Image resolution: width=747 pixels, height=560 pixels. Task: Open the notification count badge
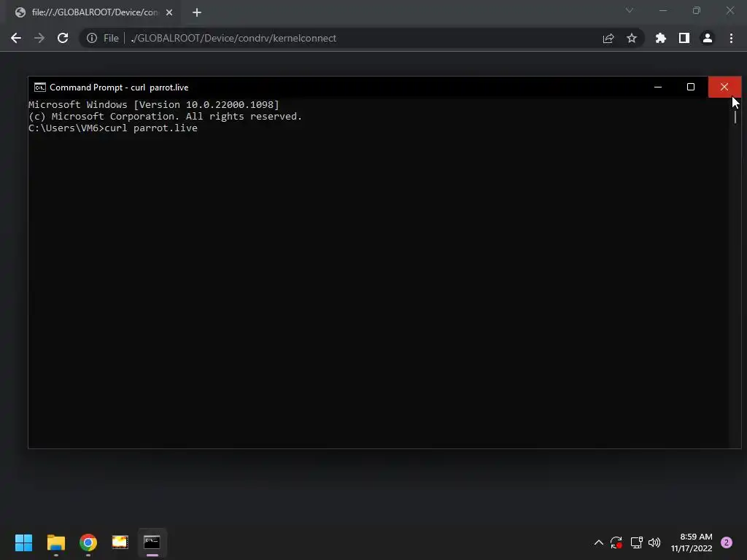tap(727, 542)
